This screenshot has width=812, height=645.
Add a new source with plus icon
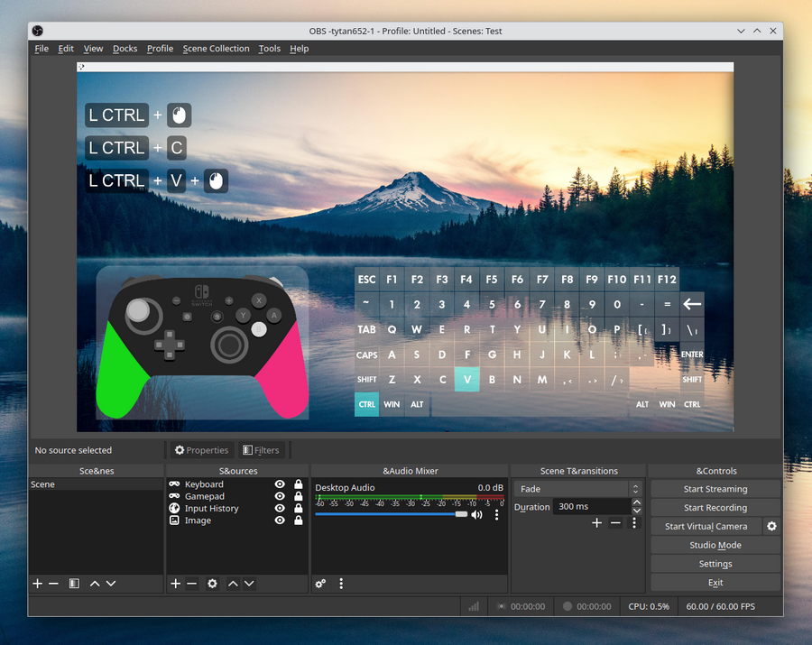176,584
